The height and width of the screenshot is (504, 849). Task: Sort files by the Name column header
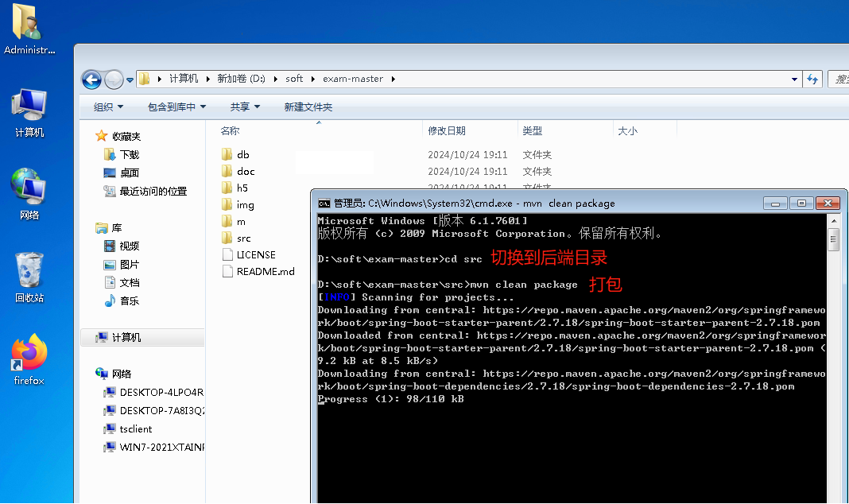231,130
